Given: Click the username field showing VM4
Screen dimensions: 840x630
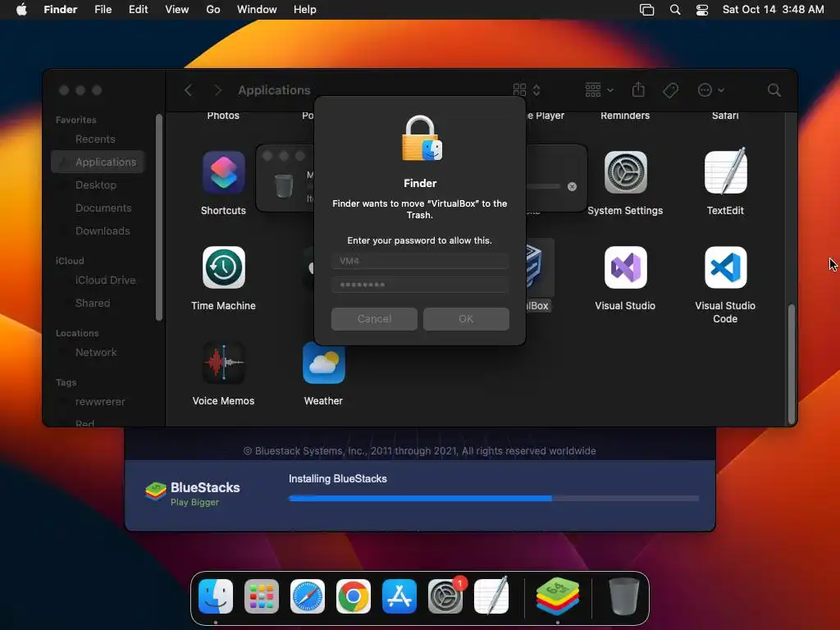Looking at the screenshot, I should click(x=420, y=261).
